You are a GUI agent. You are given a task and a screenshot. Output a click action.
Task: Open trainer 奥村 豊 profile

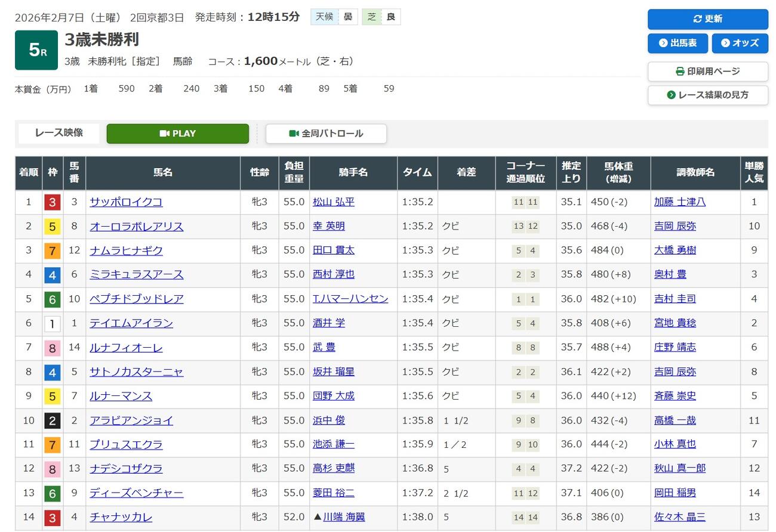(670, 275)
